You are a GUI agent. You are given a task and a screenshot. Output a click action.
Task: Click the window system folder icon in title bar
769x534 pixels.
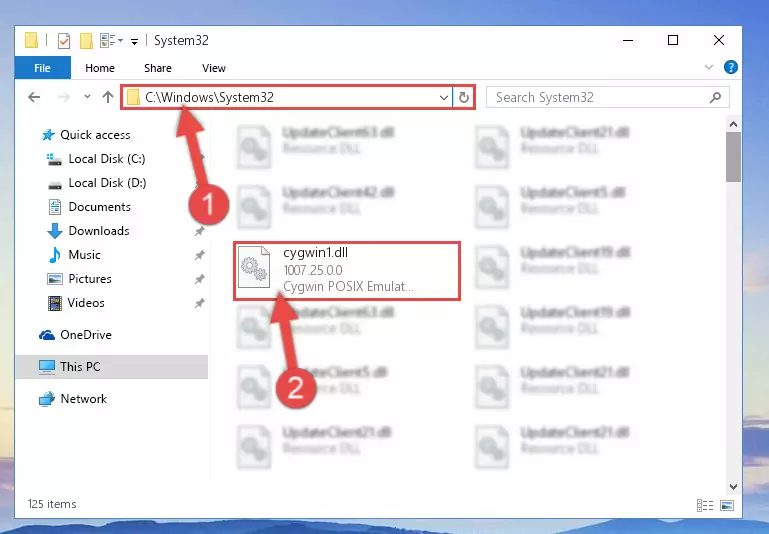pyautogui.click(x=31, y=41)
